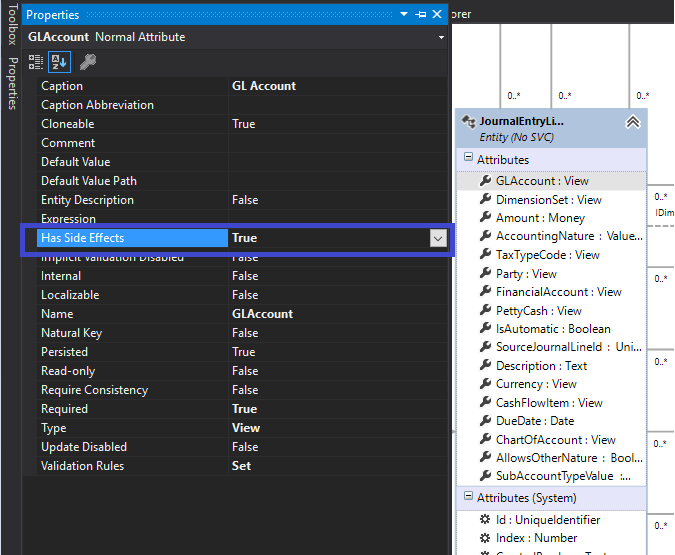Click the Required property row
Viewport: 675px width, 555px height.
point(242,409)
